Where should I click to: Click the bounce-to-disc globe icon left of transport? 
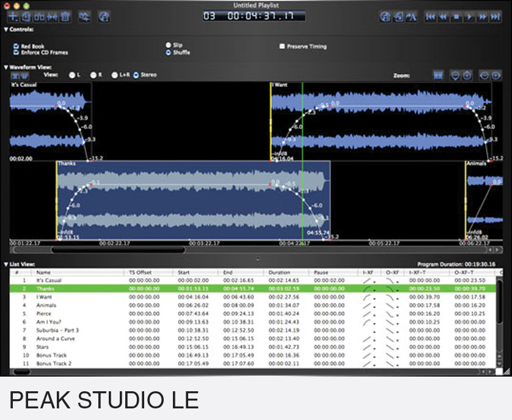pyautogui.click(x=386, y=17)
